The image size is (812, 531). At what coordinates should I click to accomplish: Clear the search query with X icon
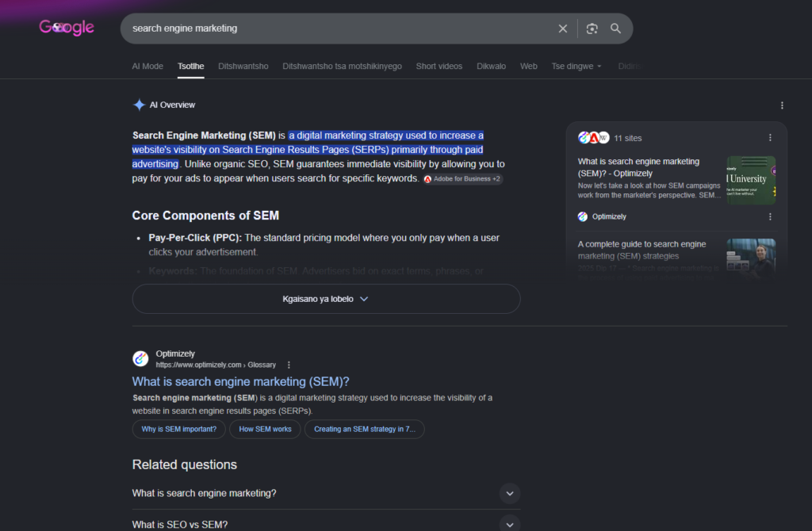click(x=563, y=29)
